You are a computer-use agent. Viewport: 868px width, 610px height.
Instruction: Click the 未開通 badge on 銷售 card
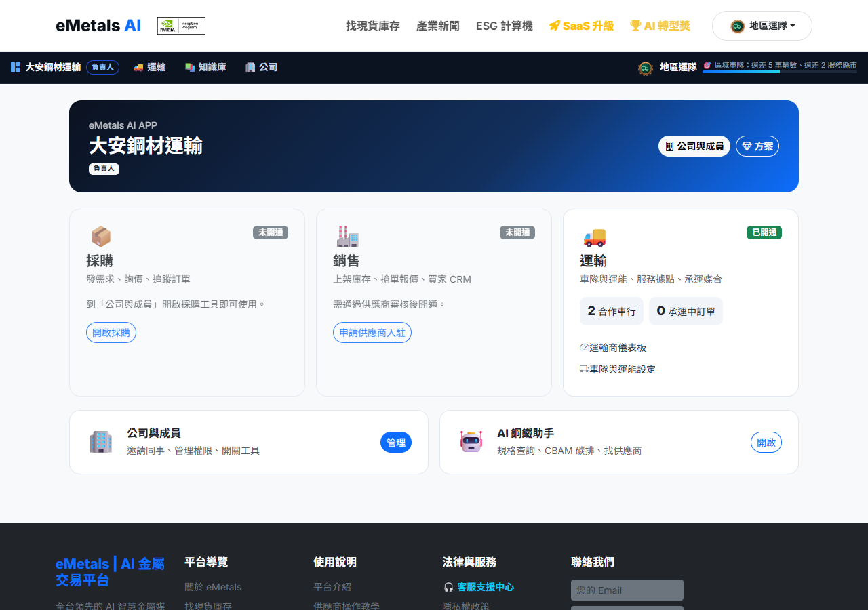click(x=517, y=232)
